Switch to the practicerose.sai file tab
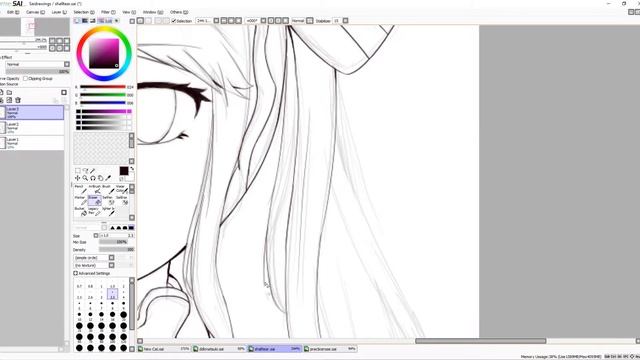 330,349
